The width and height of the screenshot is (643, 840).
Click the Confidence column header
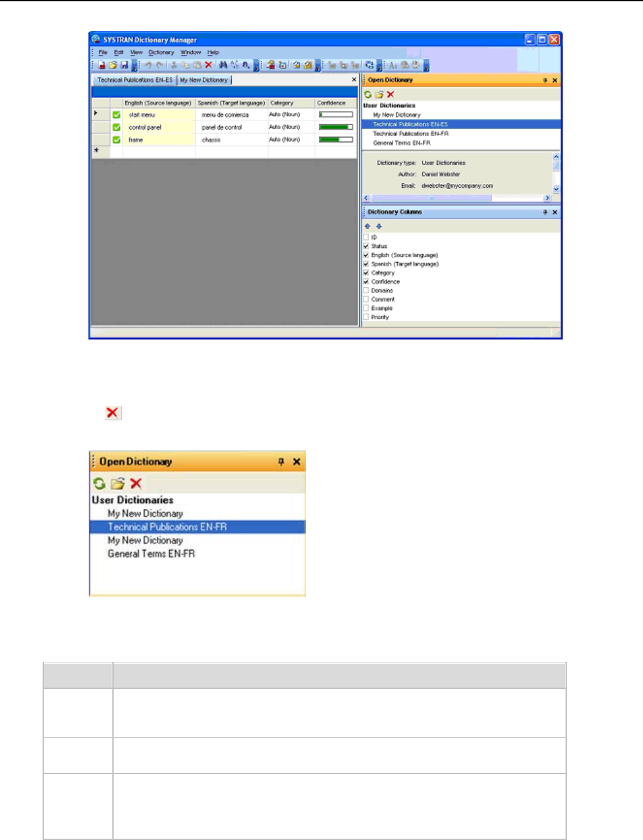point(336,103)
